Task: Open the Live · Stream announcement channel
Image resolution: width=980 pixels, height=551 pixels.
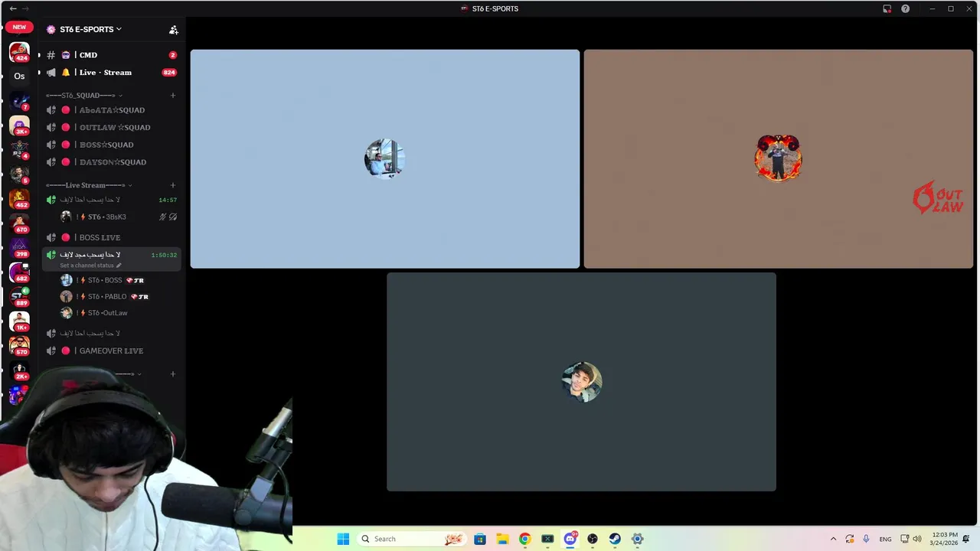Action: tap(112, 73)
